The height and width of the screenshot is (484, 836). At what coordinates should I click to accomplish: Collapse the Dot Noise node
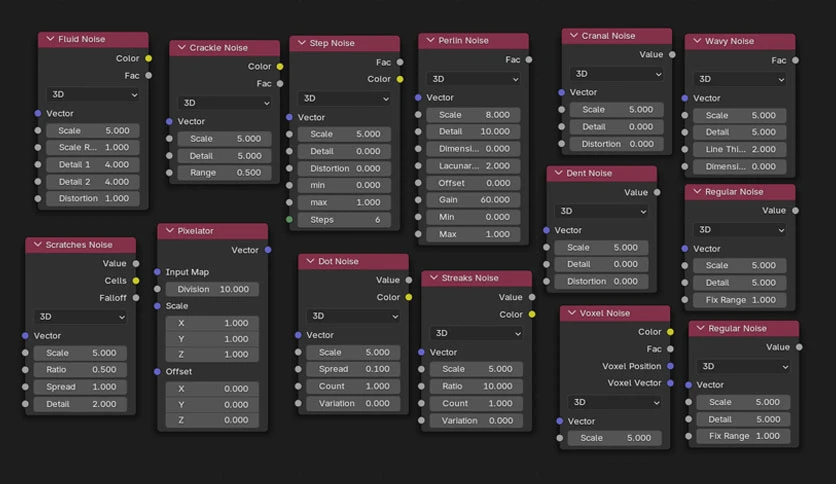click(310, 261)
